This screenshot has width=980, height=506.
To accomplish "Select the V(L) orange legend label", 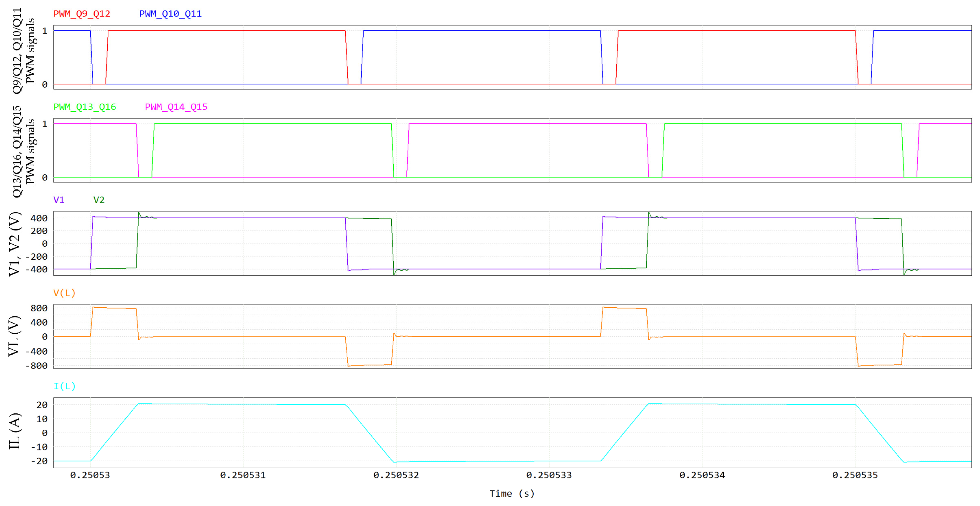I will pyautogui.click(x=64, y=293).
